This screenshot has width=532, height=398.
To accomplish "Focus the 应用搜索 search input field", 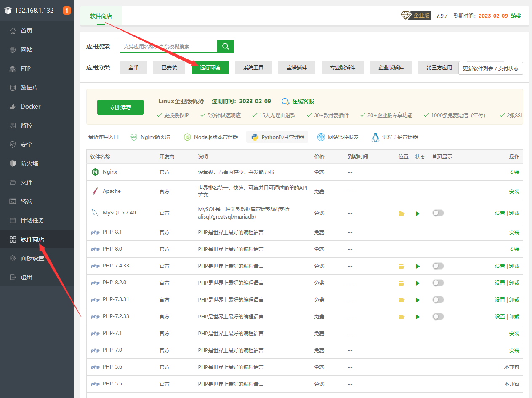I will point(168,46).
